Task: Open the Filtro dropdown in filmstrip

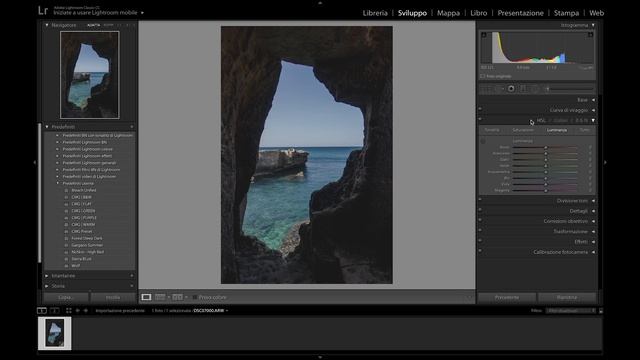Action: click(x=571, y=311)
